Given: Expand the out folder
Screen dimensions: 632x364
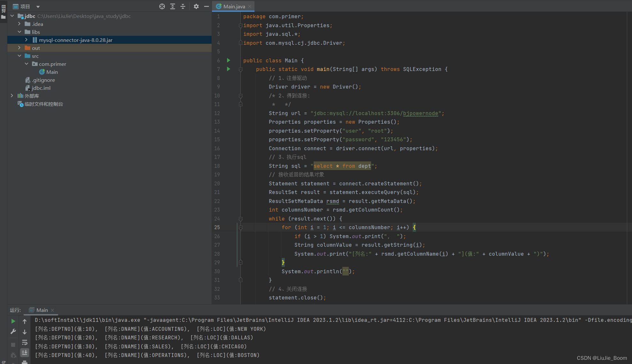Looking at the screenshot, I should [19, 48].
